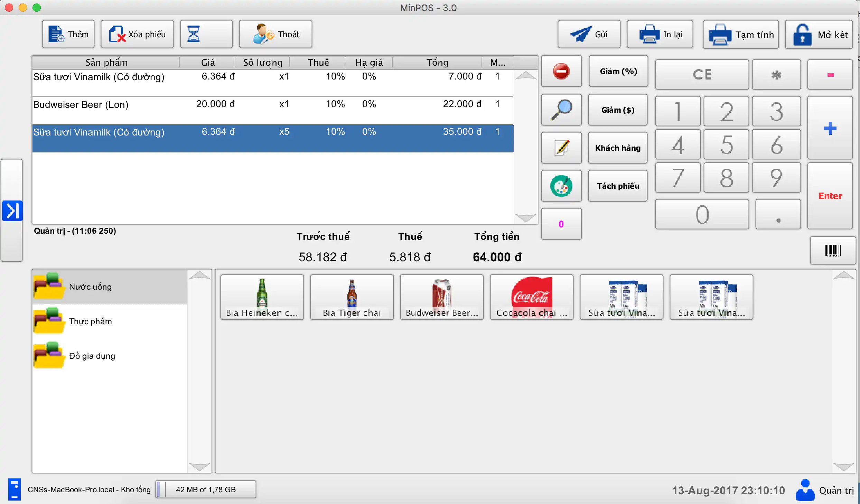The width and height of the screenshot is (860, 504).
Task: Click the Giảm ($) discount button
Action: pos(617,110)
